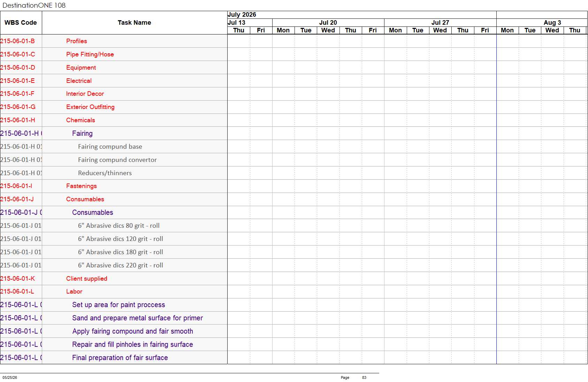Select '6" Abrasive dics 220 grit - roll'
Viewport: 588px width, 382px height.
pyautogui.click(x=121, y=265)
